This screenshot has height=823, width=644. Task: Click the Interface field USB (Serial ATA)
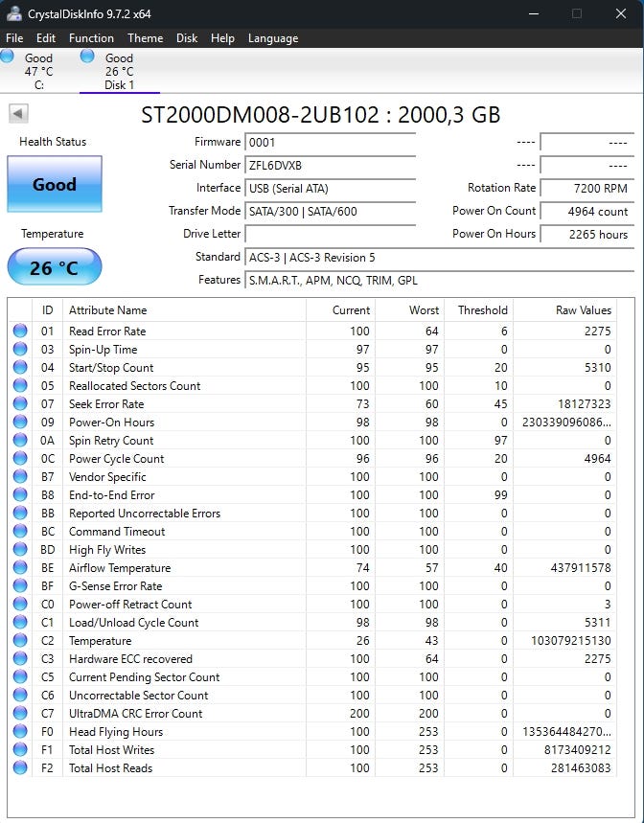(x=330, y=189)
